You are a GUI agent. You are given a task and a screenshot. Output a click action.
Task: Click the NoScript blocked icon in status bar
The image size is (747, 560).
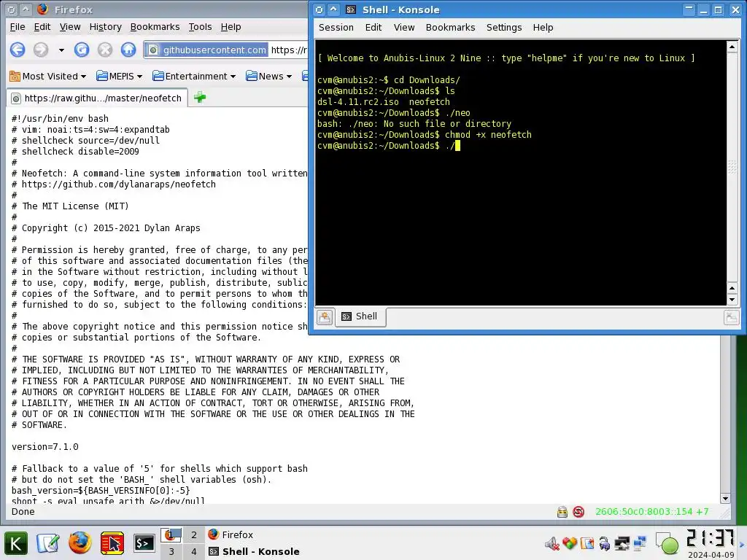578,512
